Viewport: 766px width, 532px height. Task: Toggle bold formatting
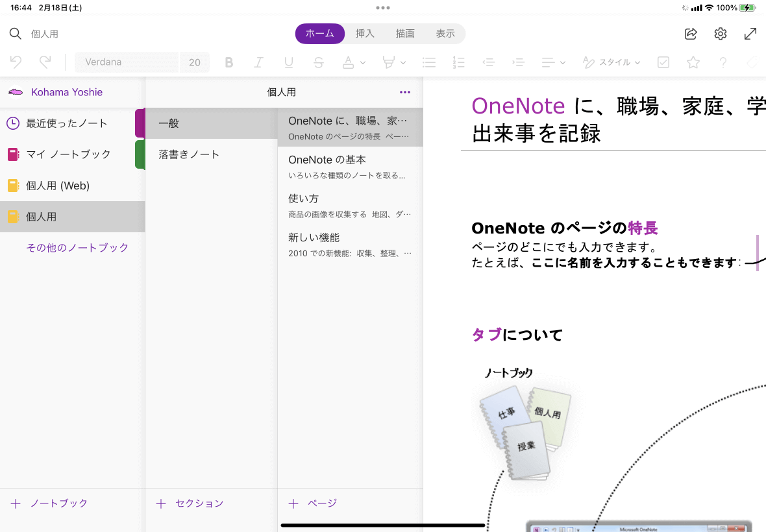(x=229, y=62)
